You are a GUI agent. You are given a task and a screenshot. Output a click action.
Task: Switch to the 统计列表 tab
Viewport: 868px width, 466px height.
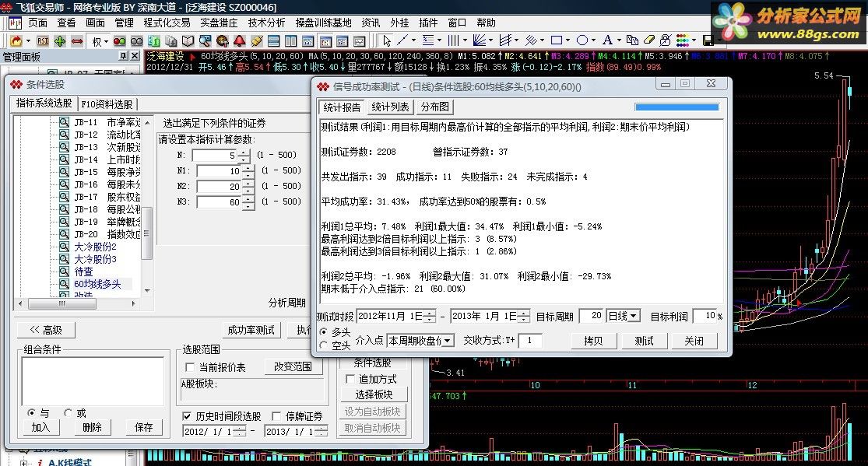[390, 107]
